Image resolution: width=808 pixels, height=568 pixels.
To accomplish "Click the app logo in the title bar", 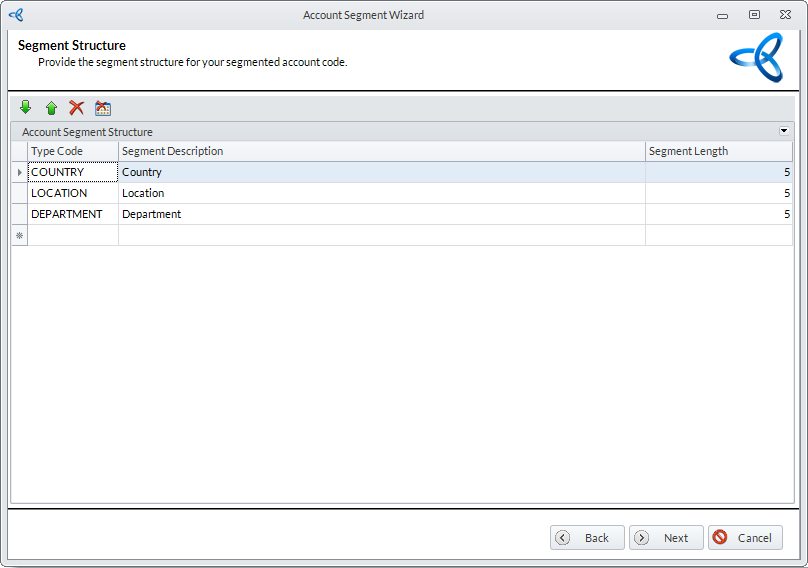I will pos(15,15).
